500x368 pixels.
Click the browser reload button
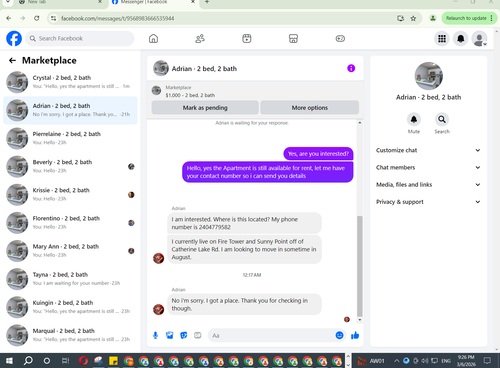(x=37, y=18)
